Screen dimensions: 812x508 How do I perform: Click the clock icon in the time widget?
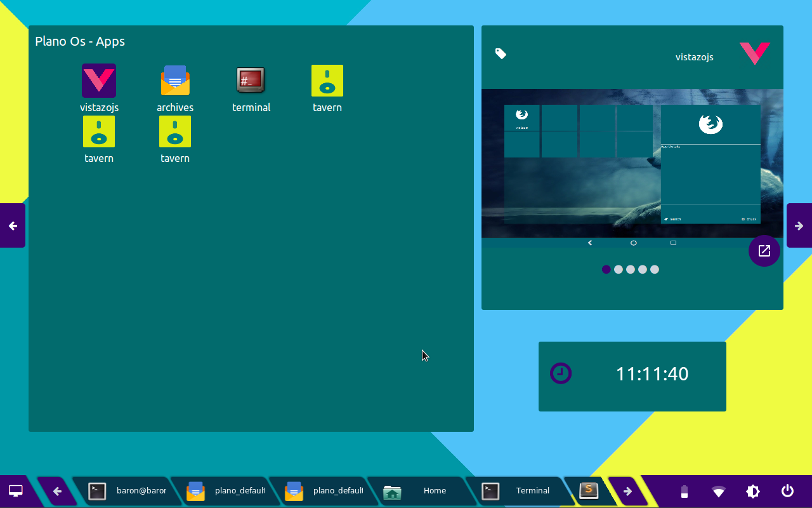[x=561, y=373]
